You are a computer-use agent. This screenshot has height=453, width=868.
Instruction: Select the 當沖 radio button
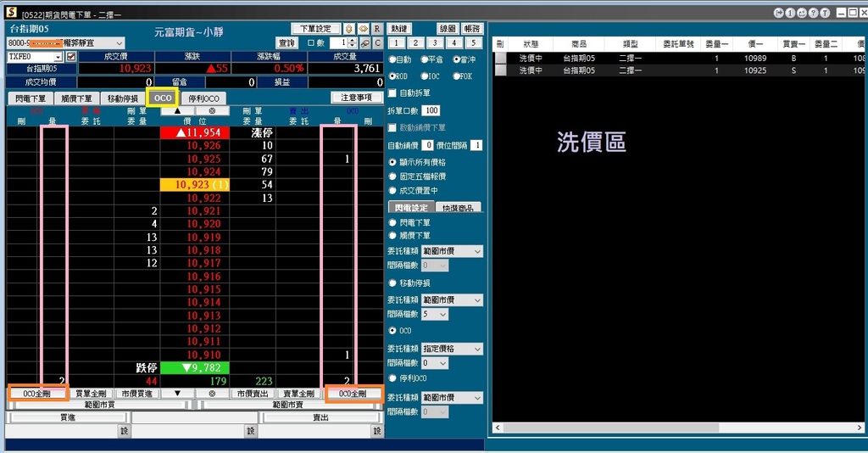click(457, 59)
